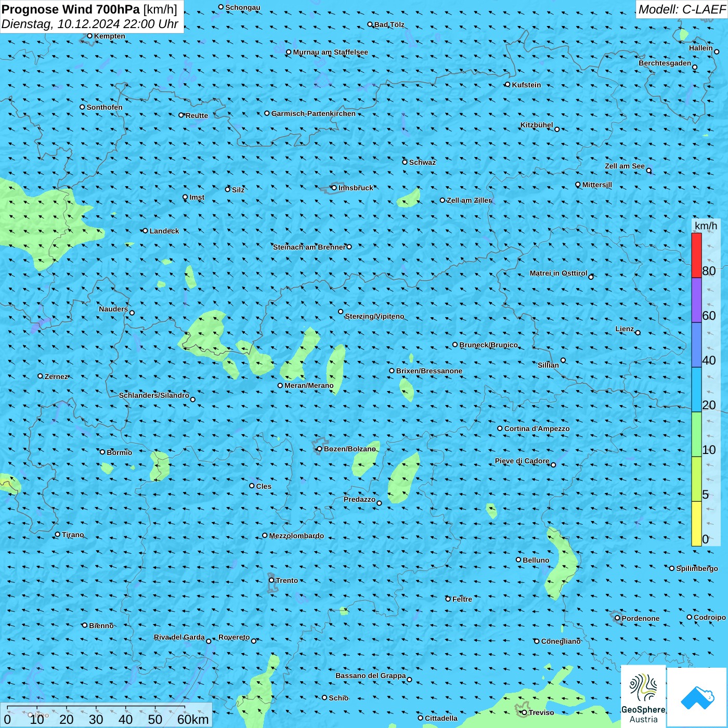
Task: Click the Kitzbühel city label
Action: point(537,125)
